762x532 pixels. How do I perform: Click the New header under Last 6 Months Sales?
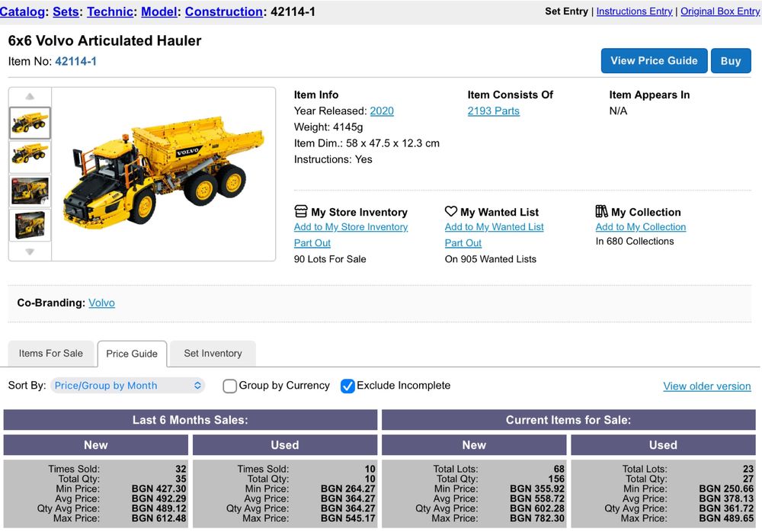click(x=96, y=445)
